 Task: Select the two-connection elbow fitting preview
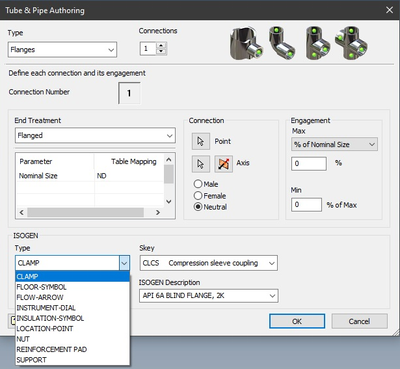pos(282,43)
